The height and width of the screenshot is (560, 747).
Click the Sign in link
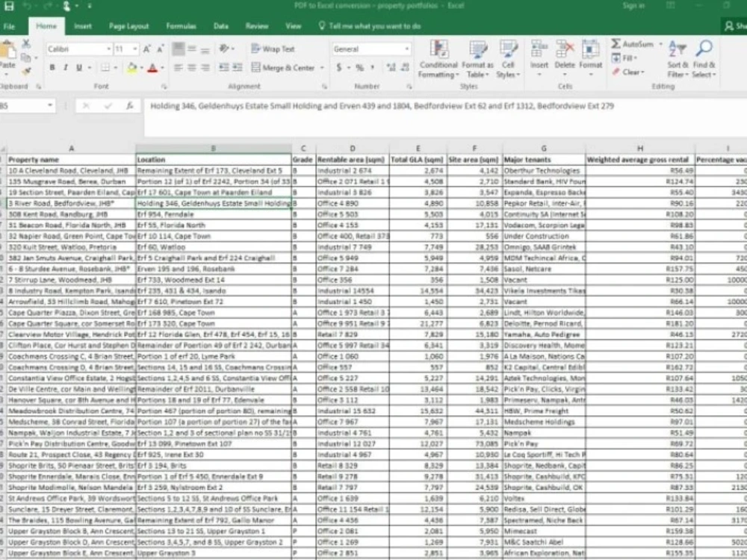pyautogui.click(x=633, y=6)
